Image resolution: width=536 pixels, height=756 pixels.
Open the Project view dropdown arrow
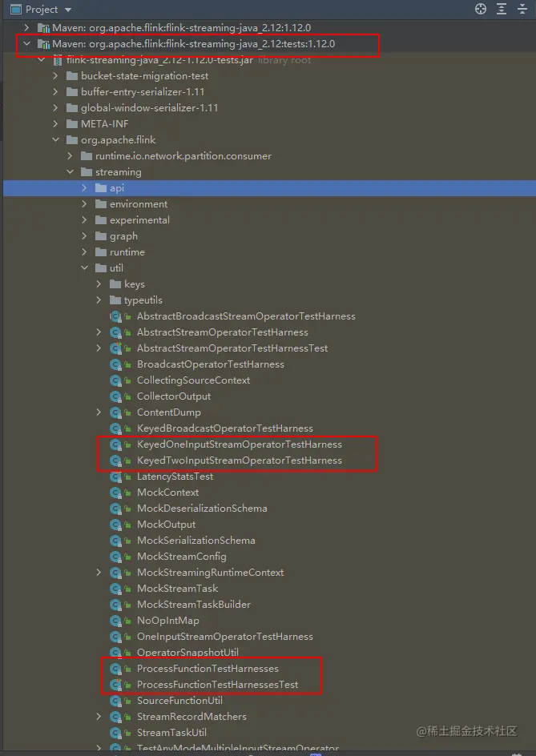[x=67, y=10]
